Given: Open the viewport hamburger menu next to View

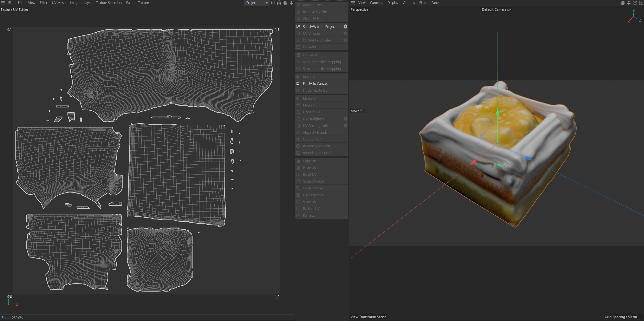Looking at the screenshot, I should (353, 3).
